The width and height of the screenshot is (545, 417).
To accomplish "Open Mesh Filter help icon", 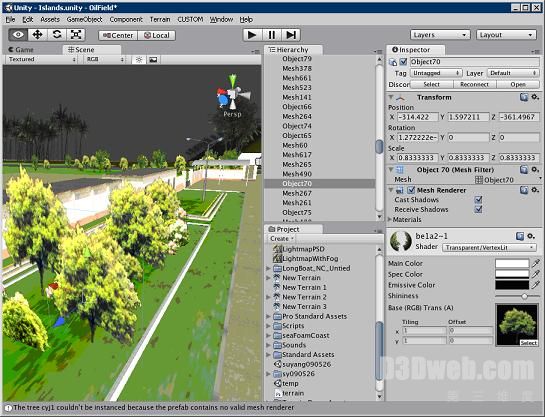I will [524, 170].
